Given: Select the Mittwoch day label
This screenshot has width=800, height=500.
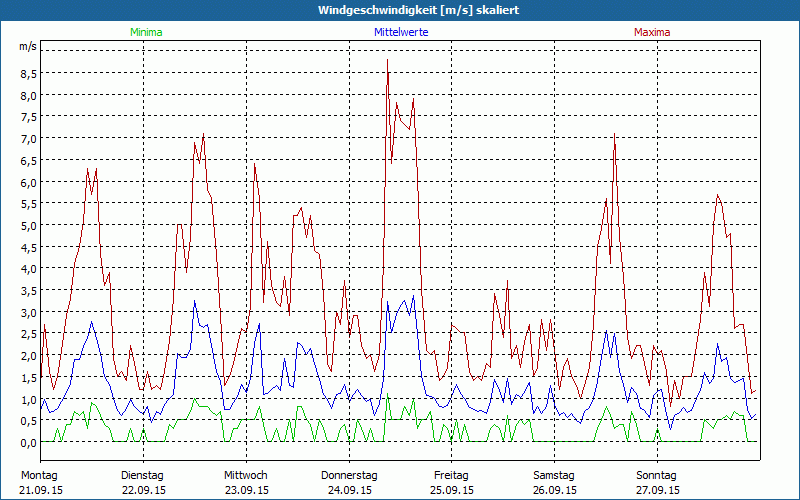Looking at the screenshot, I should 245,475.
